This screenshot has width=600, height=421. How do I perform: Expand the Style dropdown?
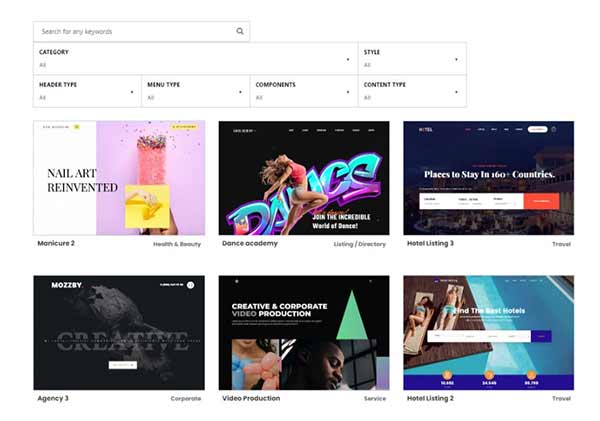click(411, 58)
